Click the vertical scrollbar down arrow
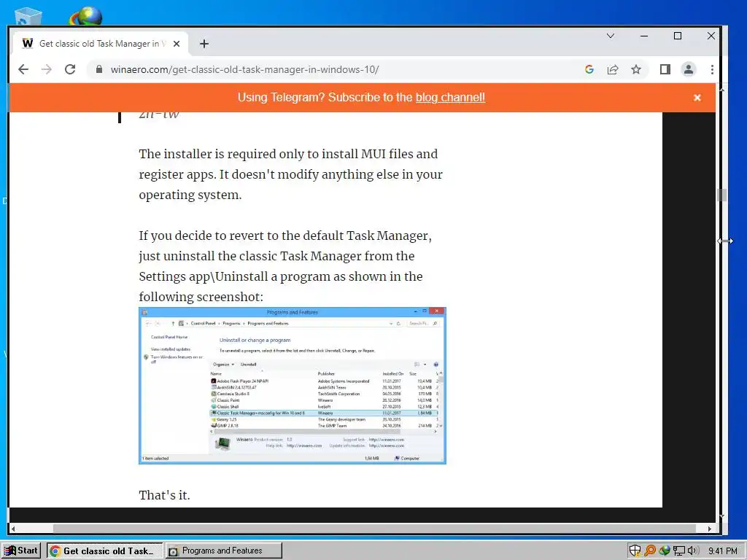Screen dimensions: 747x560 click(721, 516)
